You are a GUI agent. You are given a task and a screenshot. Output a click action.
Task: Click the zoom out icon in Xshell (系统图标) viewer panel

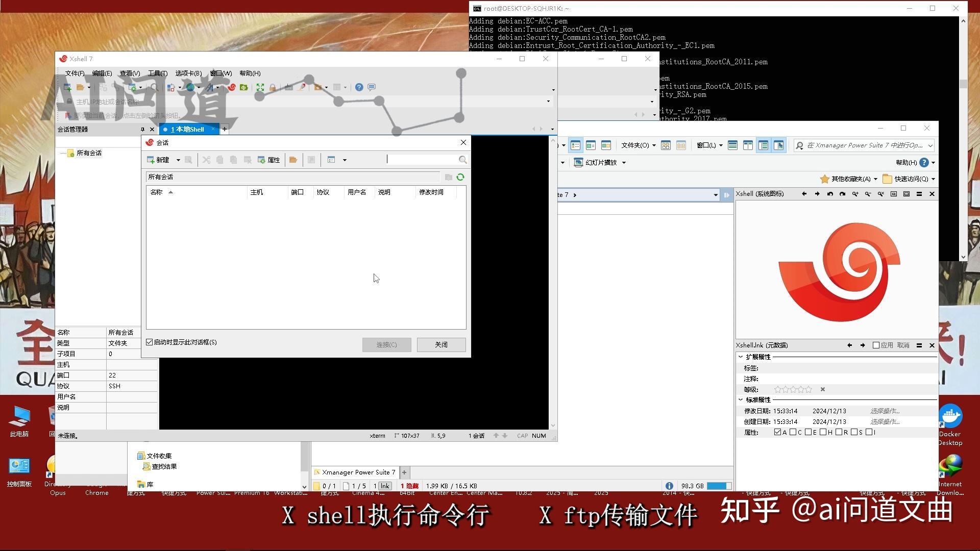pos(868,194)
